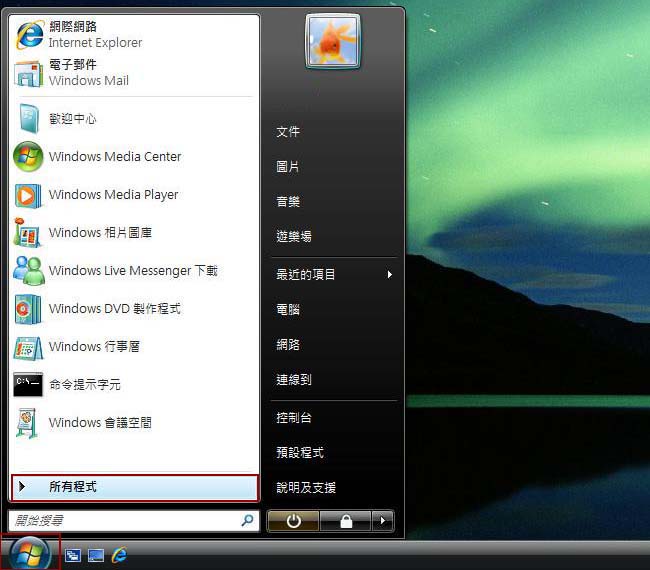
Task: Click the lock computer button
Action: pos(346,521)
